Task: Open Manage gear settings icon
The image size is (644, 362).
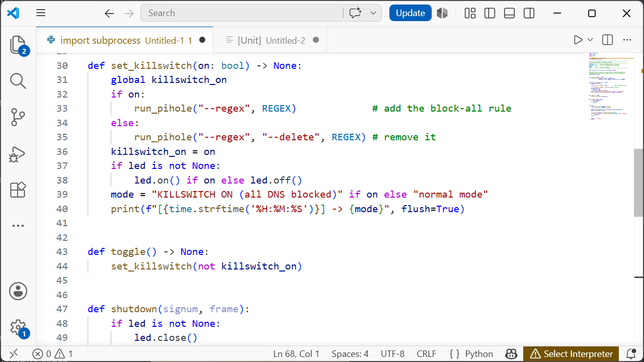Action: click(18, 328)
